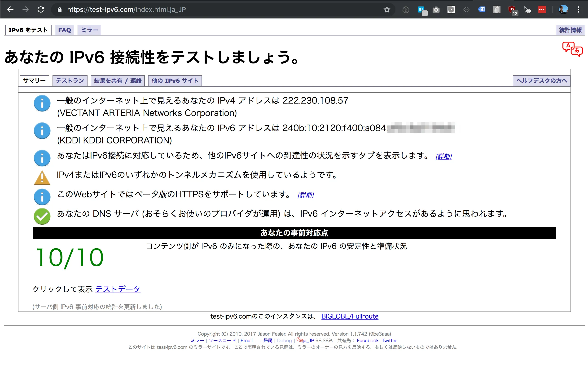
Task: Open the BIGLOBE/Fullroute link
Action: click(x=350, y=316)
